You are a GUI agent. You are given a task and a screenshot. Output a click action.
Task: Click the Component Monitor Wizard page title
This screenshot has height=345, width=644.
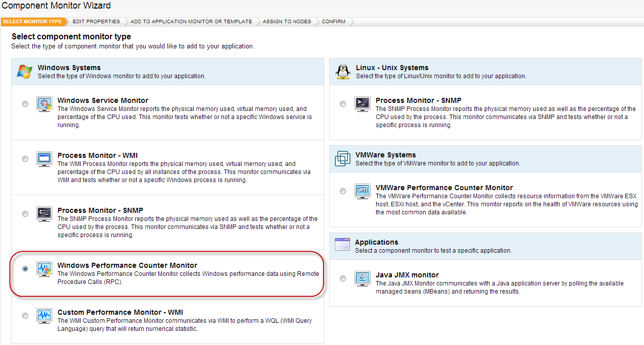(x=56, y=6)
